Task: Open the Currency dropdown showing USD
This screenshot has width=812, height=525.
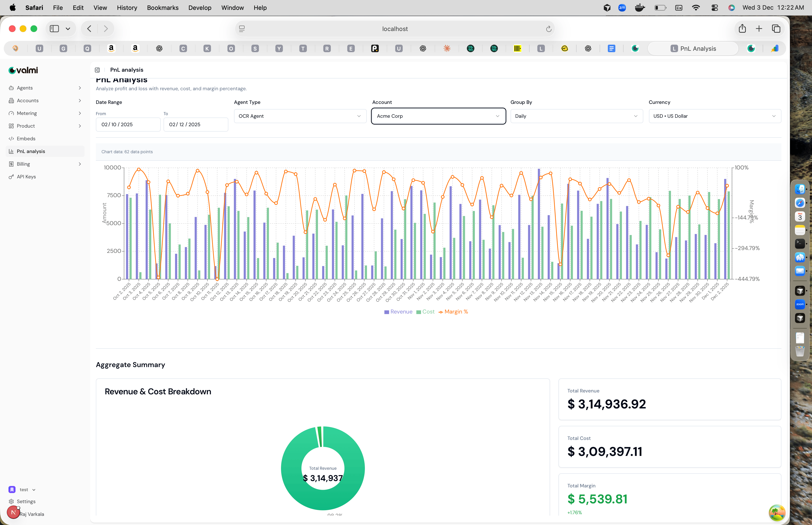Action: [714, 116]
